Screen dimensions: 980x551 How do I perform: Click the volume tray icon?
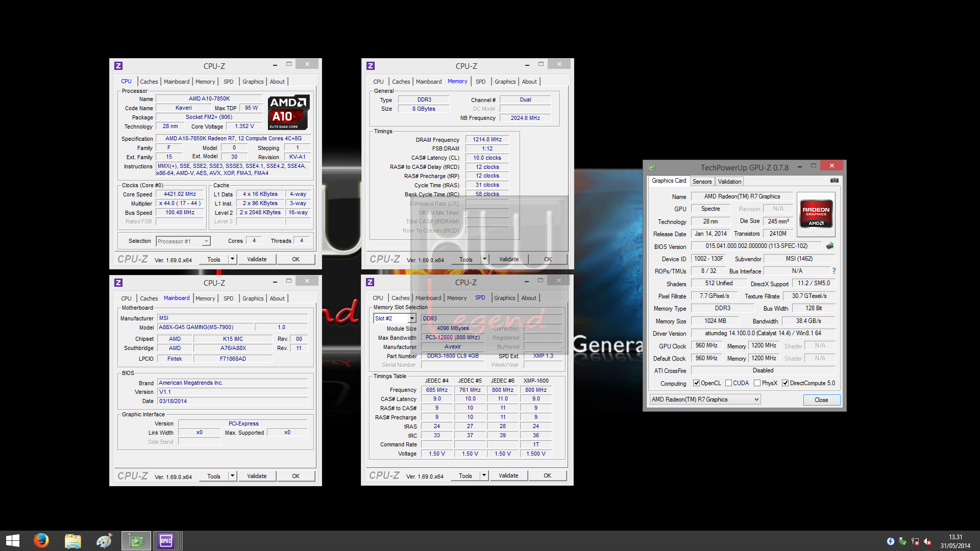pyautogui.click(x=927, y=541)
